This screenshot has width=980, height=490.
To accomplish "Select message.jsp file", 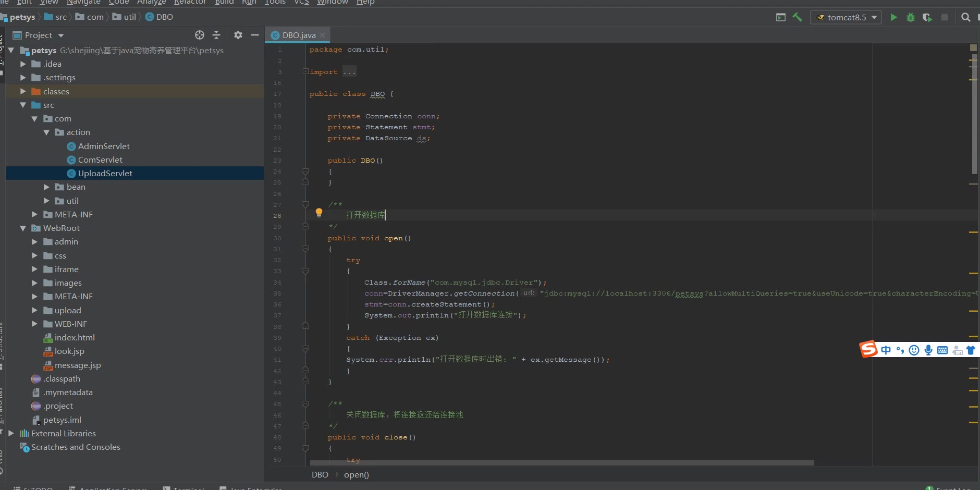I will [78, 365].
